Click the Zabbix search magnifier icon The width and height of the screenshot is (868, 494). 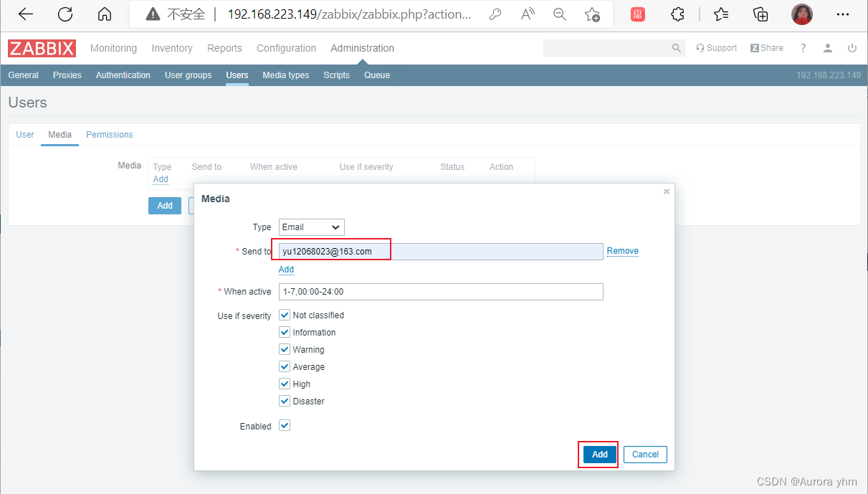[676, 48]
